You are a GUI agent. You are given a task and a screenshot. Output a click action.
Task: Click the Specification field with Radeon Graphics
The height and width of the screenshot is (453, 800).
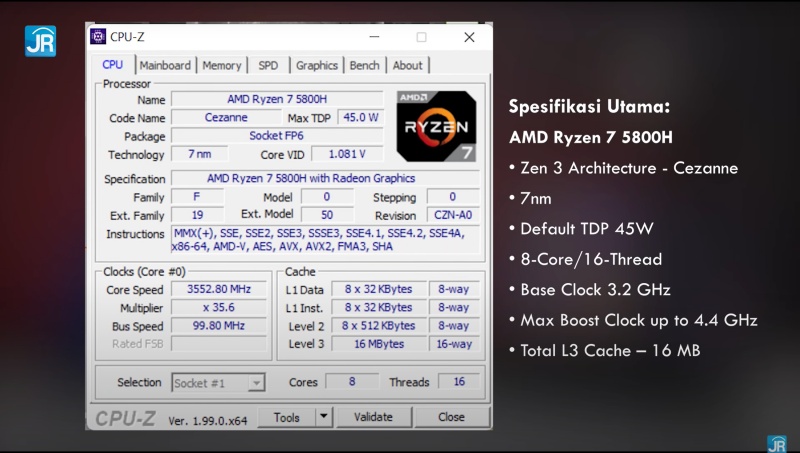point(326,178)
